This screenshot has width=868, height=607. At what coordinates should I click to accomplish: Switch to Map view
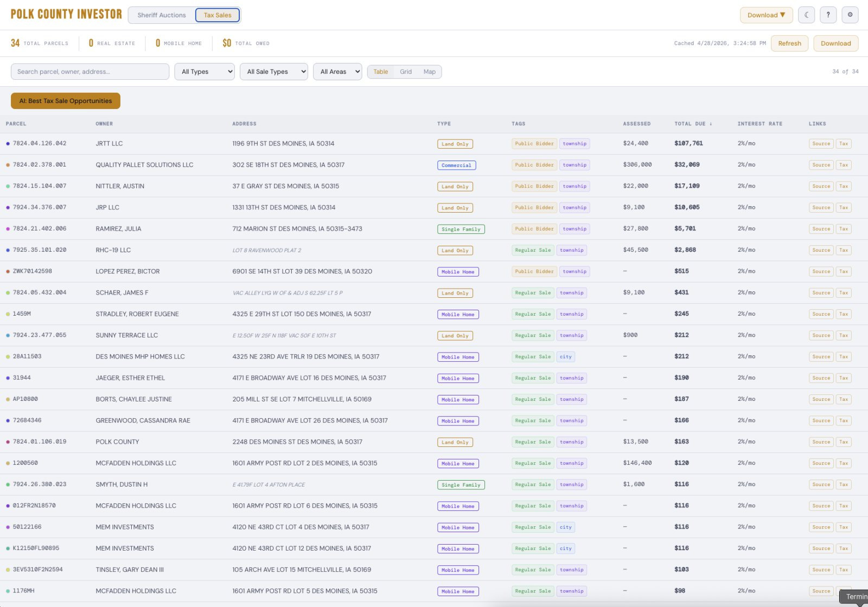[x=430, y=72]
